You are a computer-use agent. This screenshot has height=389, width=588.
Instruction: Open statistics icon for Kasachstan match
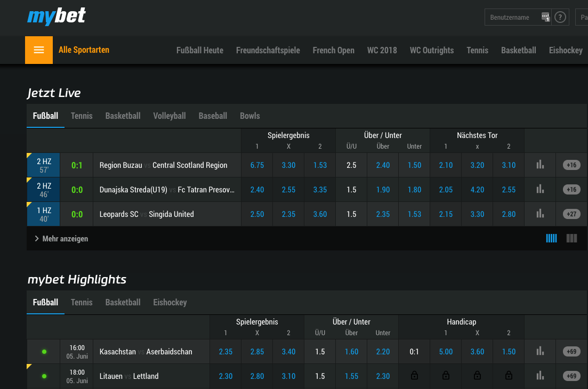click(540, 351)
